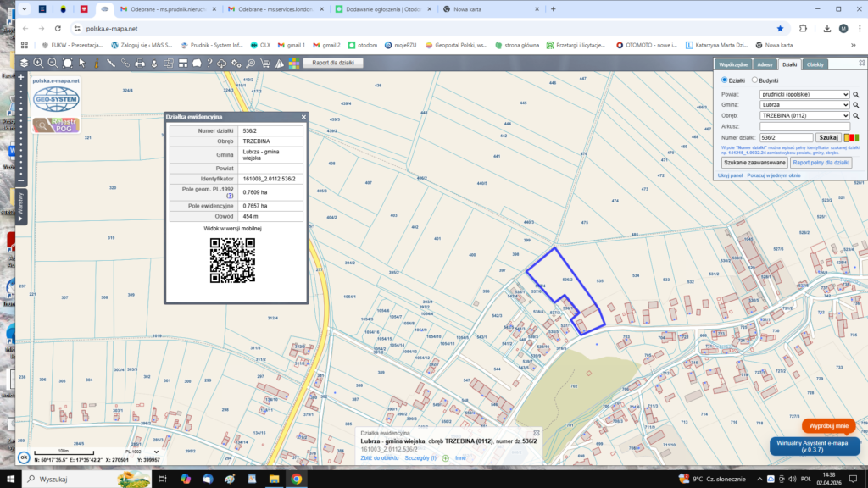This screenshot has width=868, height=488.
Task: Click the cloud download icon
Action: [222, 63]
